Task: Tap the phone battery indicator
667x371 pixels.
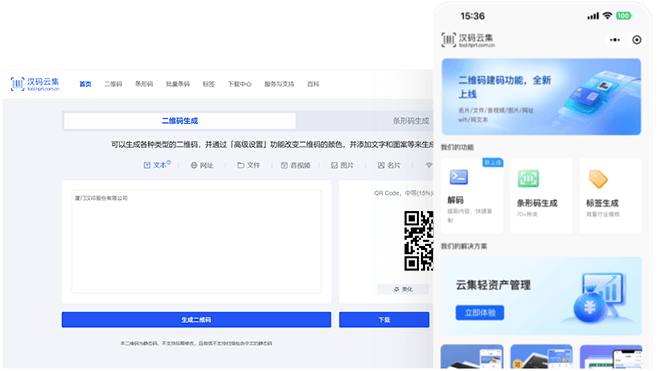Action: pyautogui.click(x=624, y=16)
